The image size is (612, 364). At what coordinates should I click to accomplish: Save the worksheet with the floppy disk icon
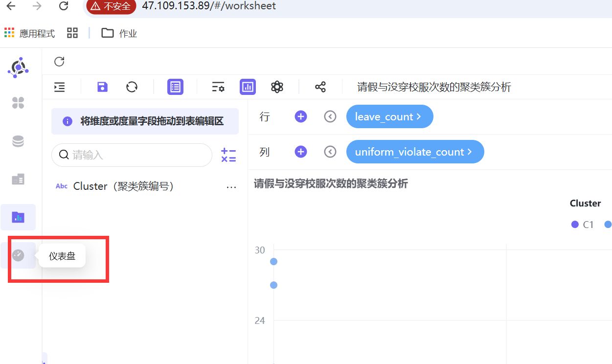pos(102,87)
